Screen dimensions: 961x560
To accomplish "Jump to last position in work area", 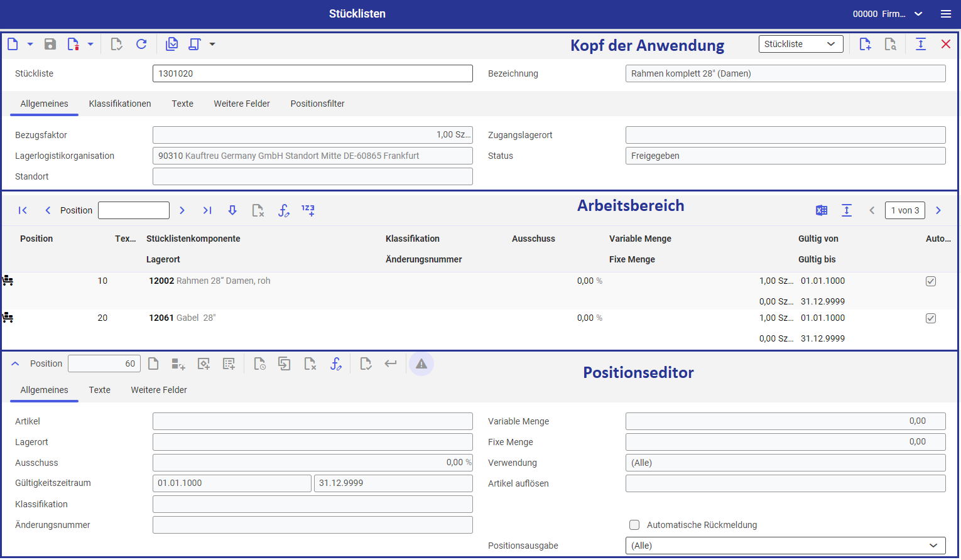I will [207, 210].
